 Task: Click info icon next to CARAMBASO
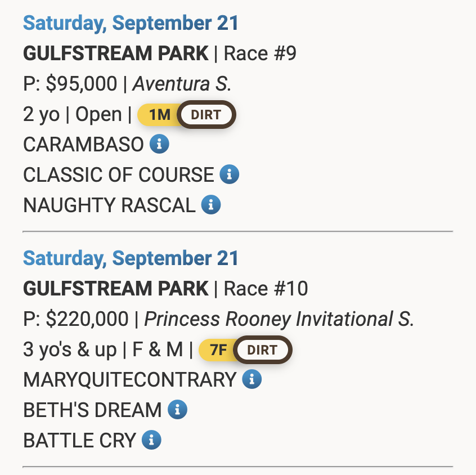coord(159,145)
